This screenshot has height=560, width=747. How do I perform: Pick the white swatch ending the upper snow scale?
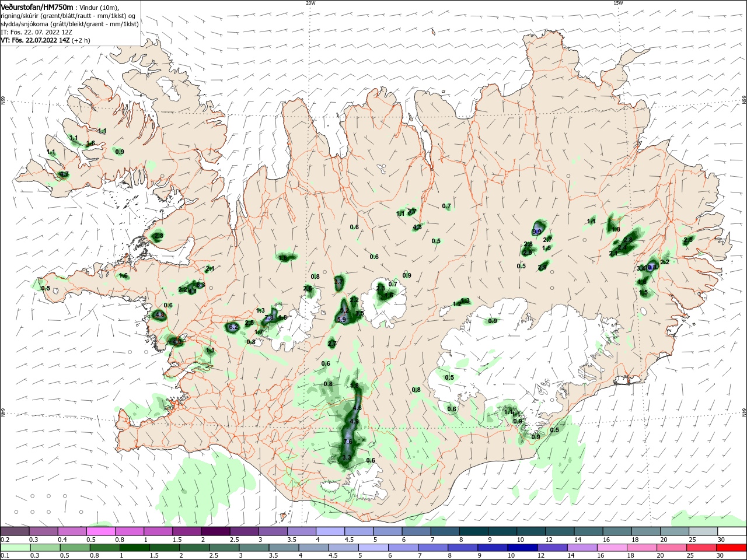point(732,531)
